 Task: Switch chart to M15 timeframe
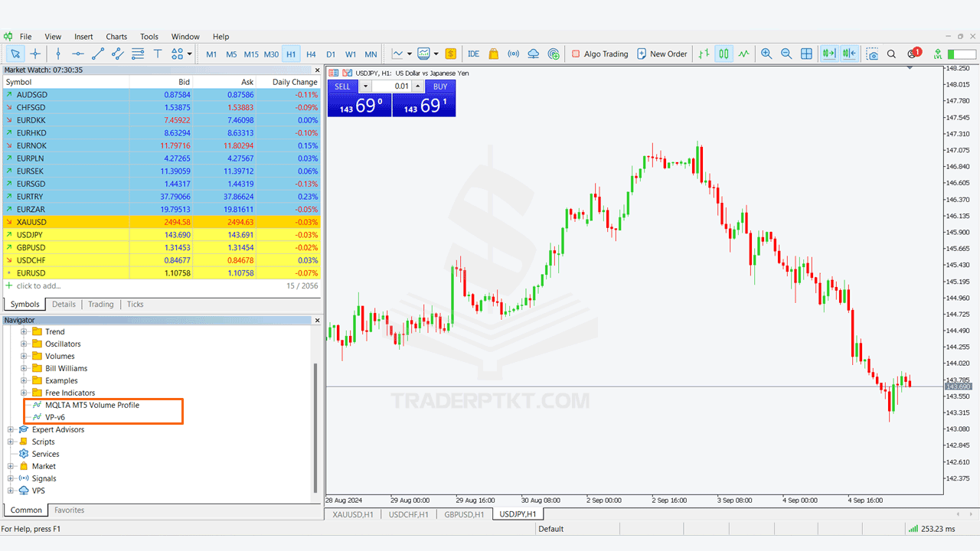(251, 54)
